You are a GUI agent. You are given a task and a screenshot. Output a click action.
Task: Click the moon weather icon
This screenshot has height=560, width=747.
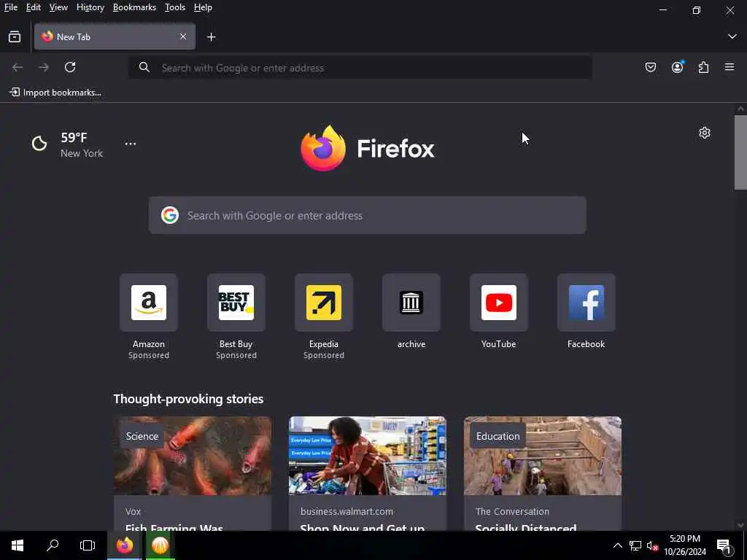pyautogui.click(x=39, y=144)
